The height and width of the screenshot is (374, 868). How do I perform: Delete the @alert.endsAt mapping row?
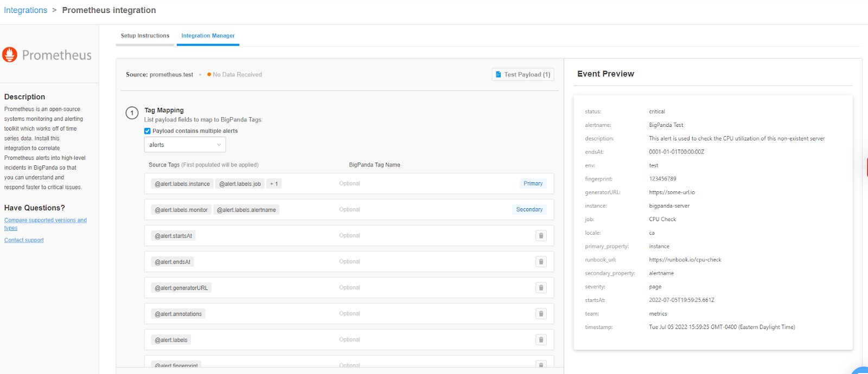[x=541, y=262]
